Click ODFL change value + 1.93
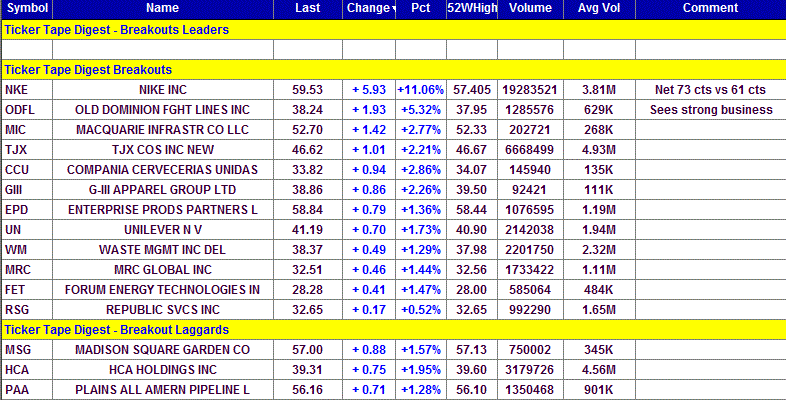 369,110
